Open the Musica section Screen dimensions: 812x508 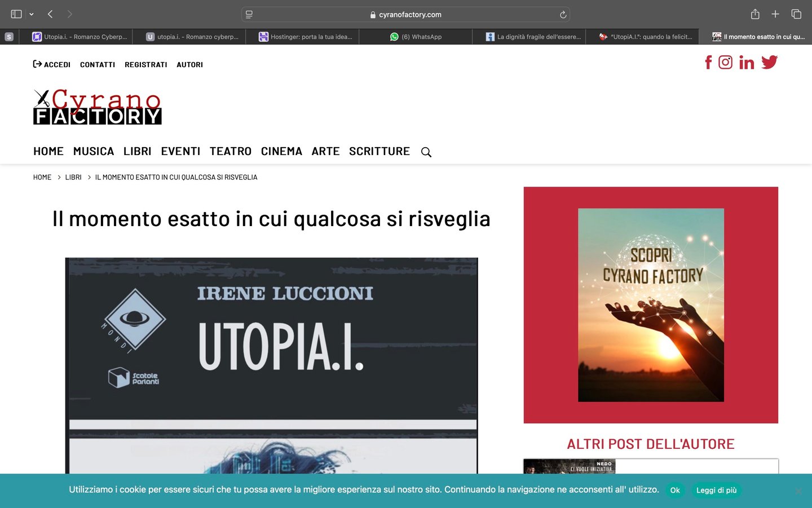click(94, 151)
